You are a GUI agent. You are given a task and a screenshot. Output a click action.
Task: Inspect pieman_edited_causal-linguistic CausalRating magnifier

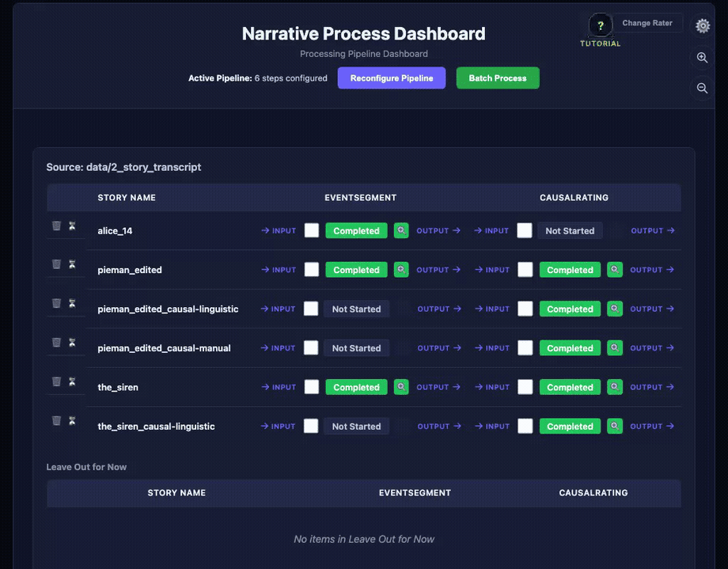point(615,309)
